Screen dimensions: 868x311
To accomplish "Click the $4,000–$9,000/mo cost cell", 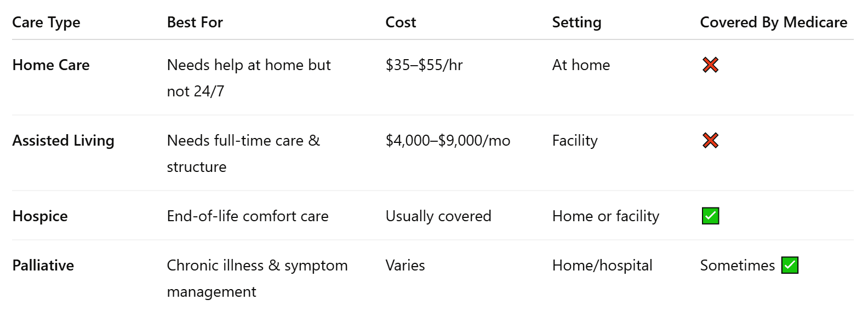I will point(448,141).
